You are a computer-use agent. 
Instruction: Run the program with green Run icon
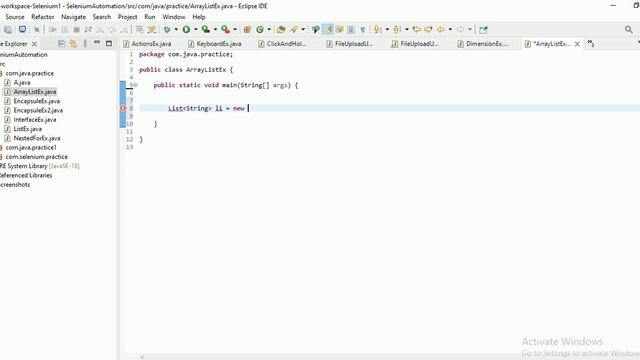(x=186, y=29)
